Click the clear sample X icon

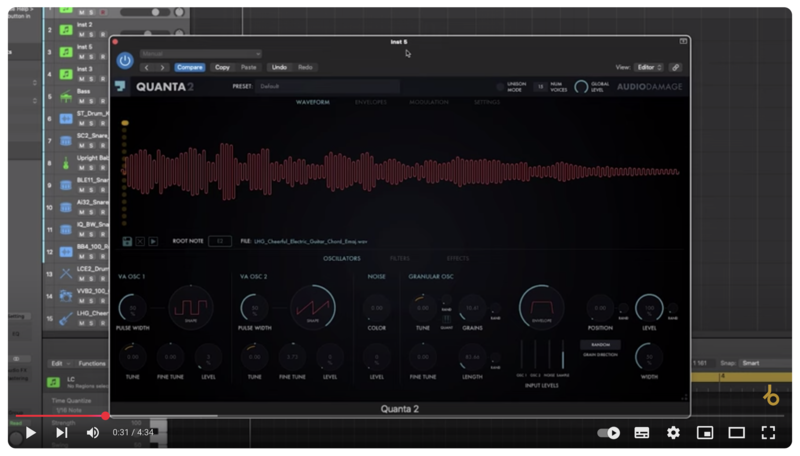pyautogui.click(x=140, y=241)
